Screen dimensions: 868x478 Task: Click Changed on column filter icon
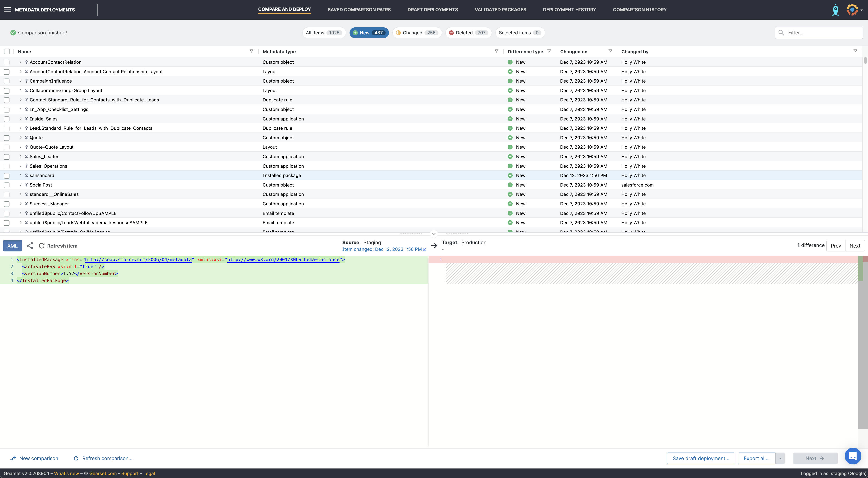click(x=610, y=51)
